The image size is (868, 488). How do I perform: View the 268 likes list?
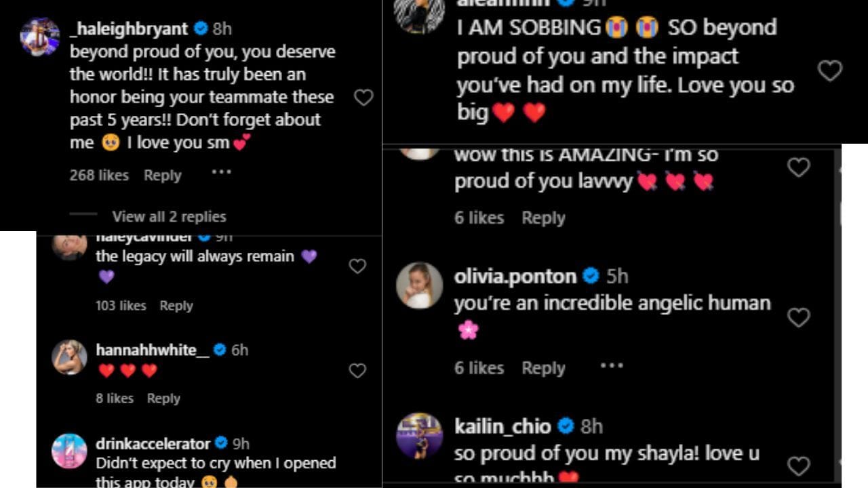click(99, 176)
